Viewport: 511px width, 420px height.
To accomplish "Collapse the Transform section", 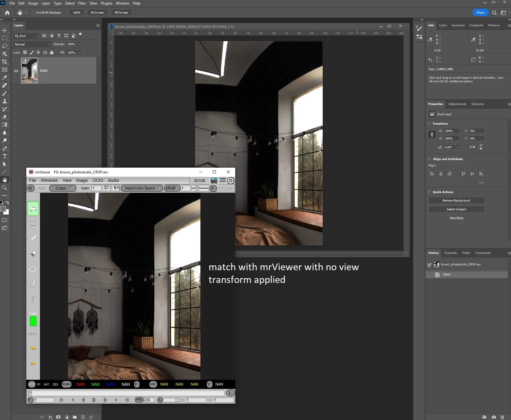I will 429,123.
